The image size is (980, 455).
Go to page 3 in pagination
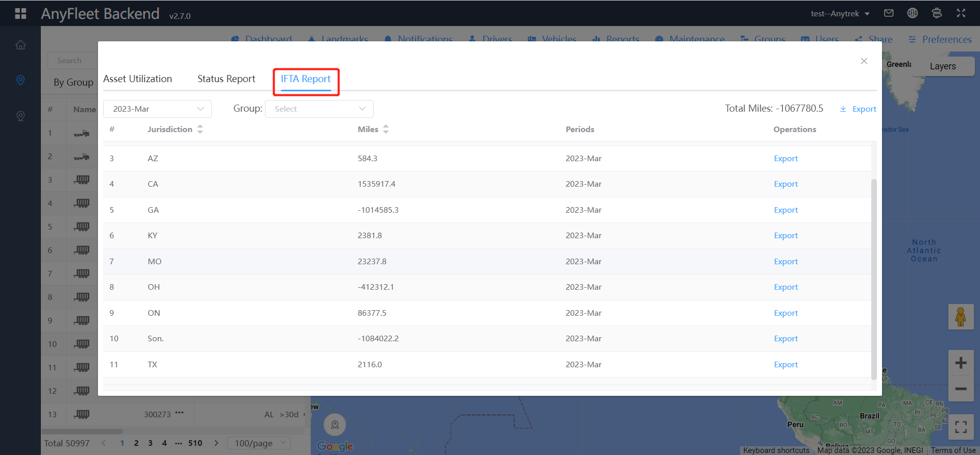pyautogui.click(x=151, y=443)
